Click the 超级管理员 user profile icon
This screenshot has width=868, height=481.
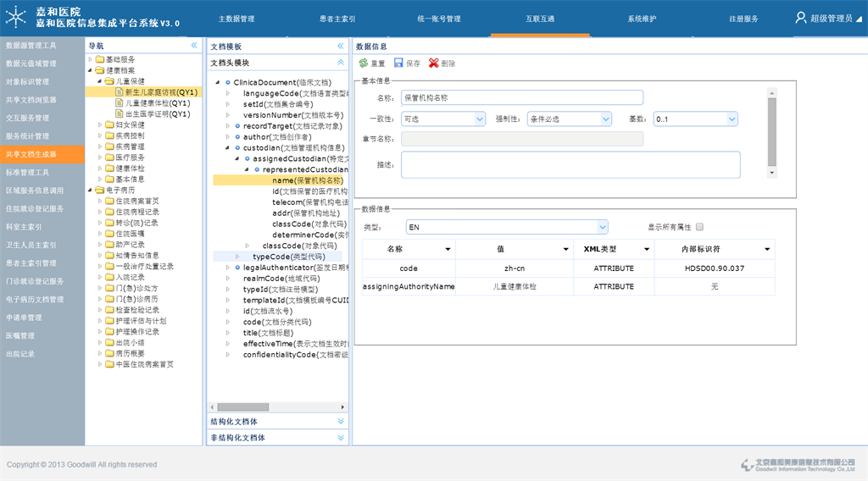pyautogui.click(x=800, y=18)
